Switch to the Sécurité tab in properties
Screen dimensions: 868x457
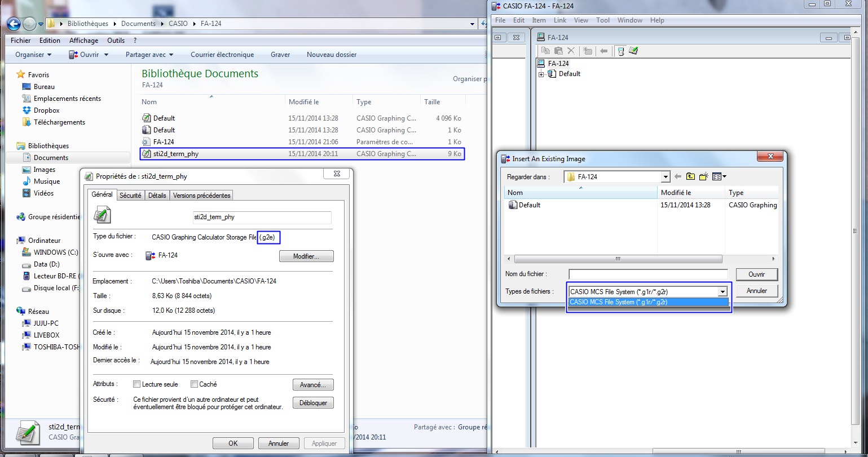pyautogui.click(x=130, y=196)
